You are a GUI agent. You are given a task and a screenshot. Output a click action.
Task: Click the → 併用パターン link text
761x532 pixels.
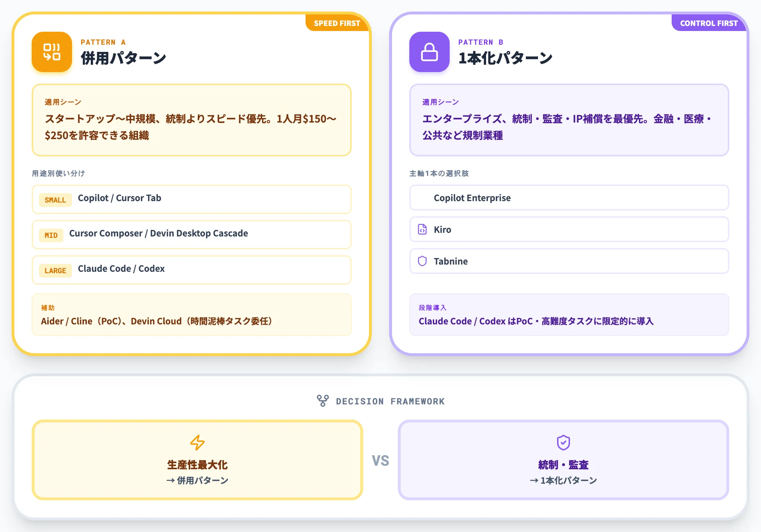pyautogui.click(x=197, y=480)
